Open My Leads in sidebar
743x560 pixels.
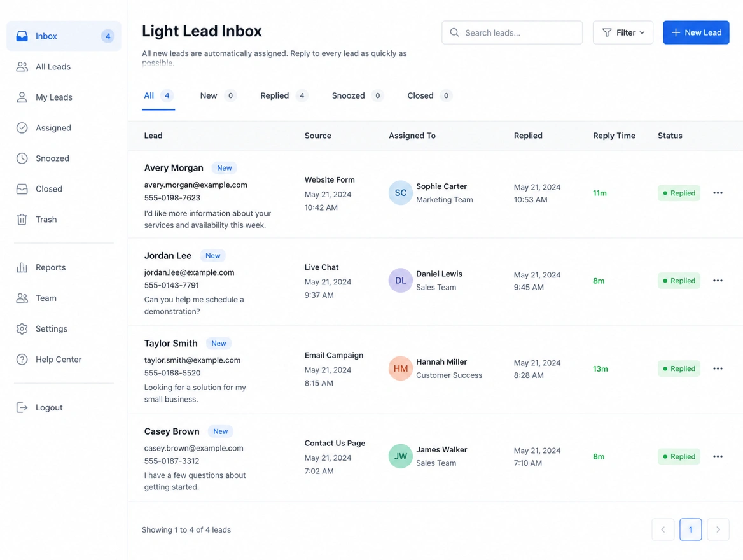(64, 97)
